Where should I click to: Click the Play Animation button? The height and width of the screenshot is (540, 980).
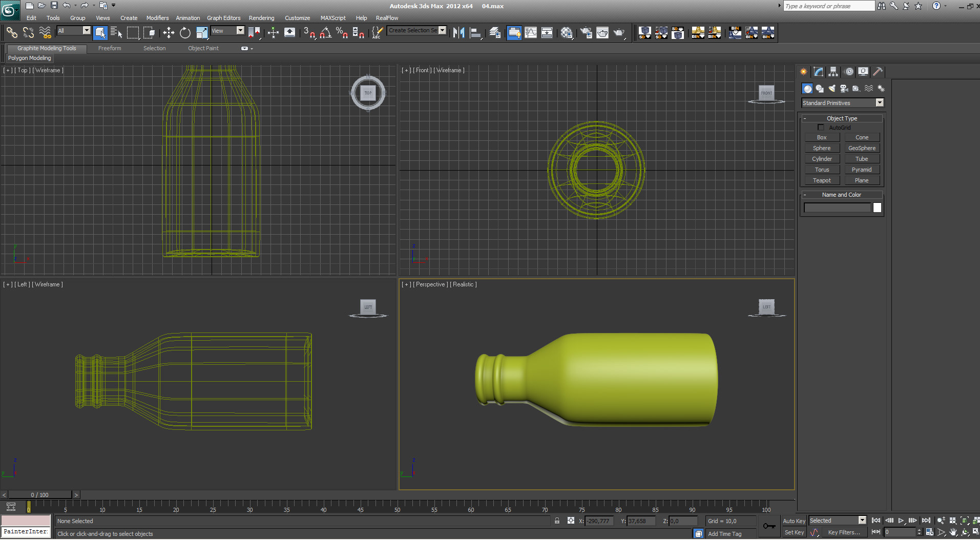(x=901, y=521)
